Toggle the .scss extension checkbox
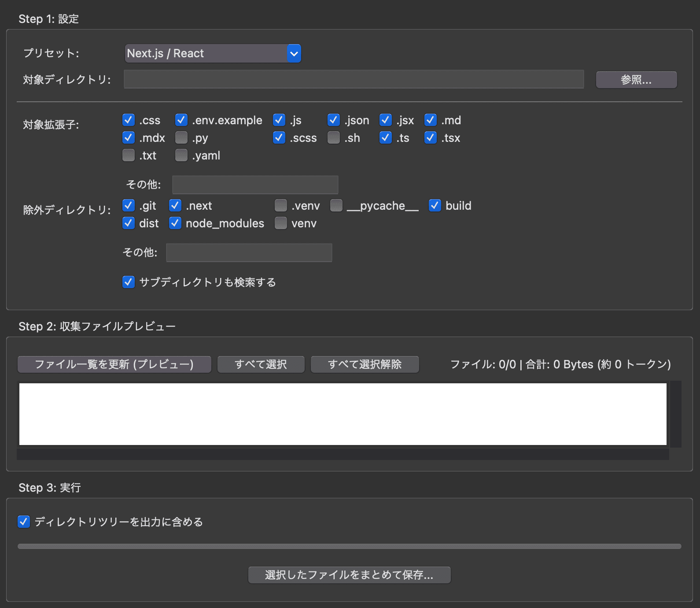 279,137
